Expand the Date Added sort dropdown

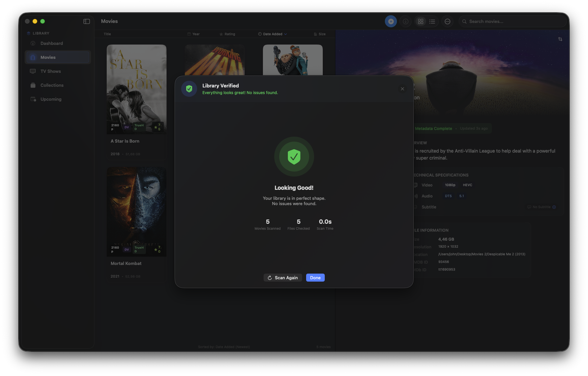[273, 34]
